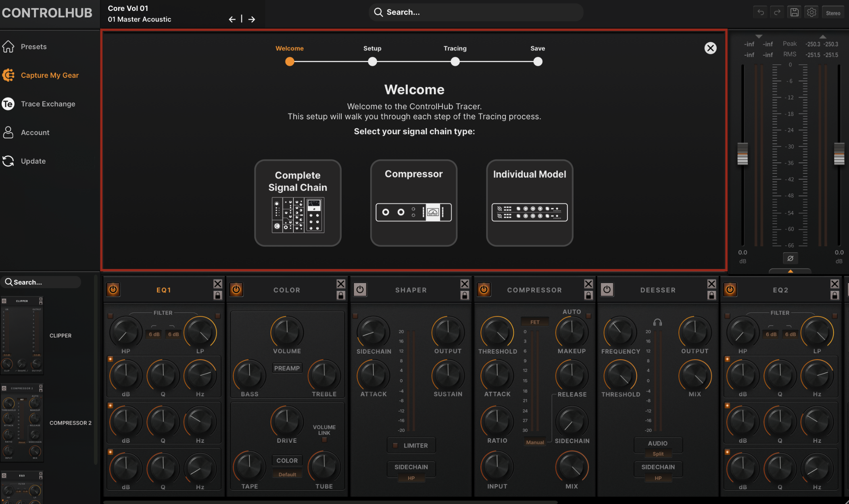The height and width of the screenshot is (504, 849).
Task: Remove the COMPRESSOR module
Action: click(x=588, y=284)
